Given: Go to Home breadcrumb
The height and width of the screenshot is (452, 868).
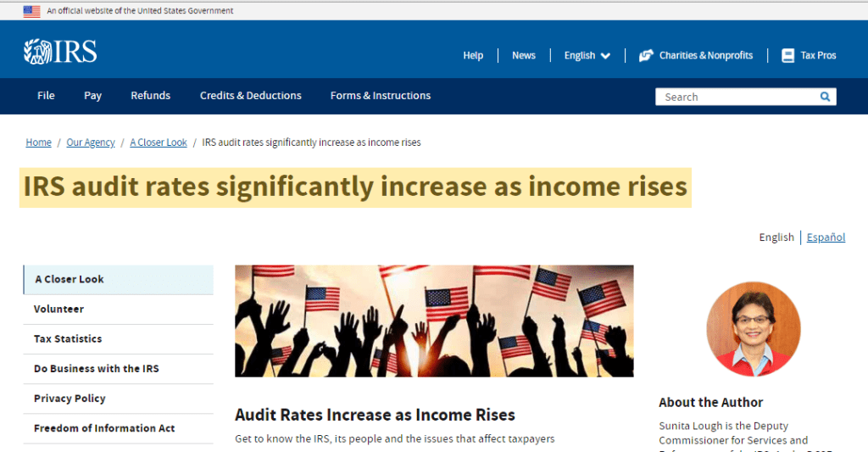Looking at the screenshot, I should click(x=39, y=142).
